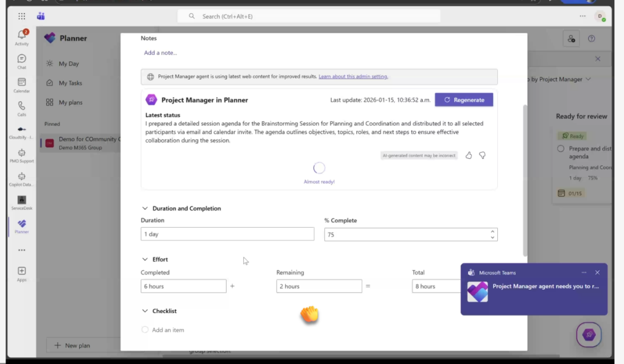Click 'Add an item' checklist text
624x364 pixels.
coord(168,330)
